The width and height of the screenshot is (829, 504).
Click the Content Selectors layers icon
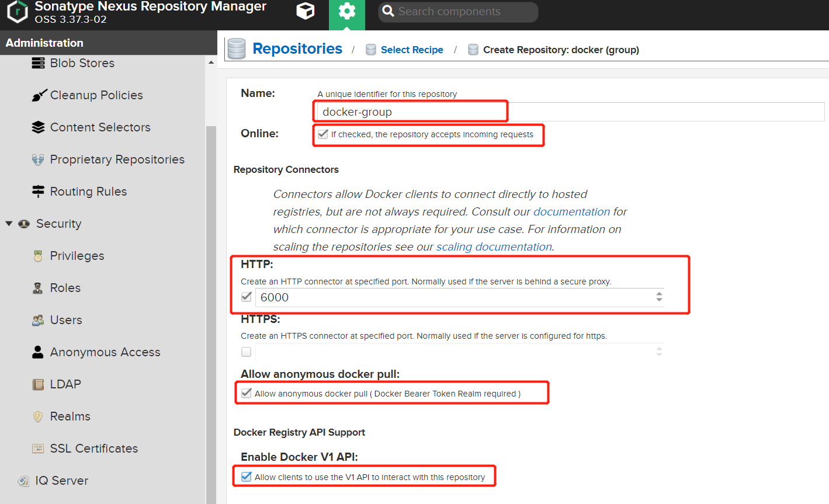point(38,127)
